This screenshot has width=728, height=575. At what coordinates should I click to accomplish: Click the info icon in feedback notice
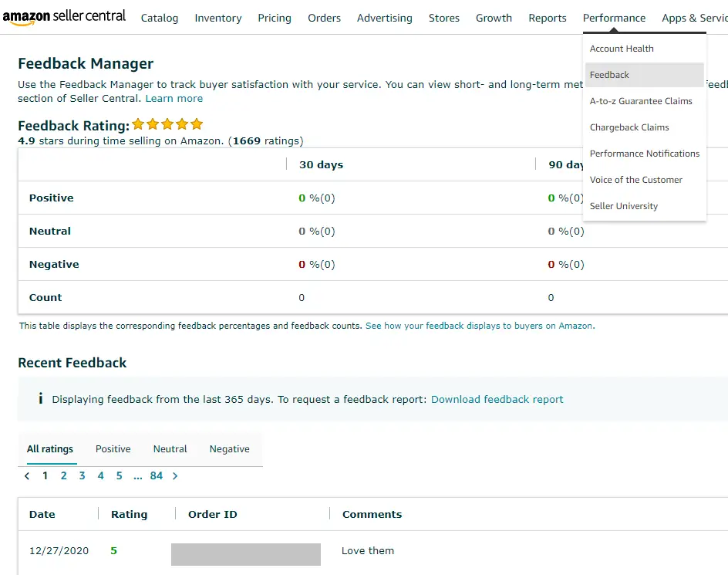pos(40,399)
